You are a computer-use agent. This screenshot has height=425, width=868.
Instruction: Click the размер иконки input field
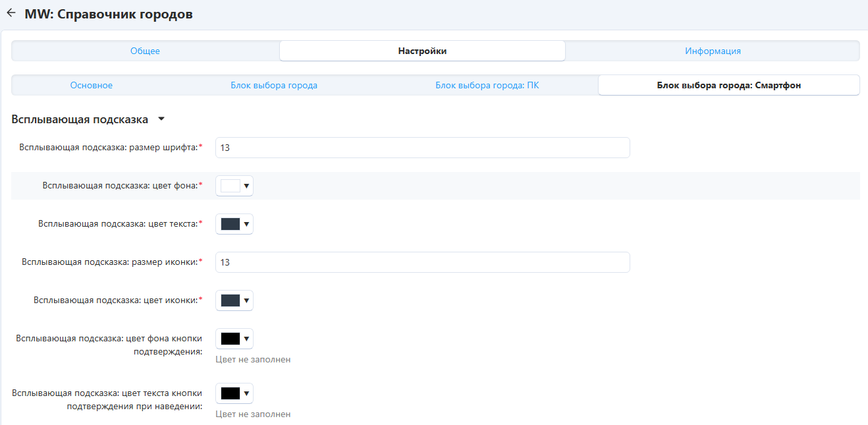[422, 262]
